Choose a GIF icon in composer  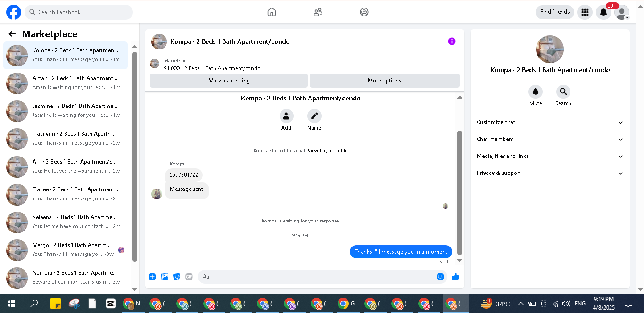[x=189, y=277]
